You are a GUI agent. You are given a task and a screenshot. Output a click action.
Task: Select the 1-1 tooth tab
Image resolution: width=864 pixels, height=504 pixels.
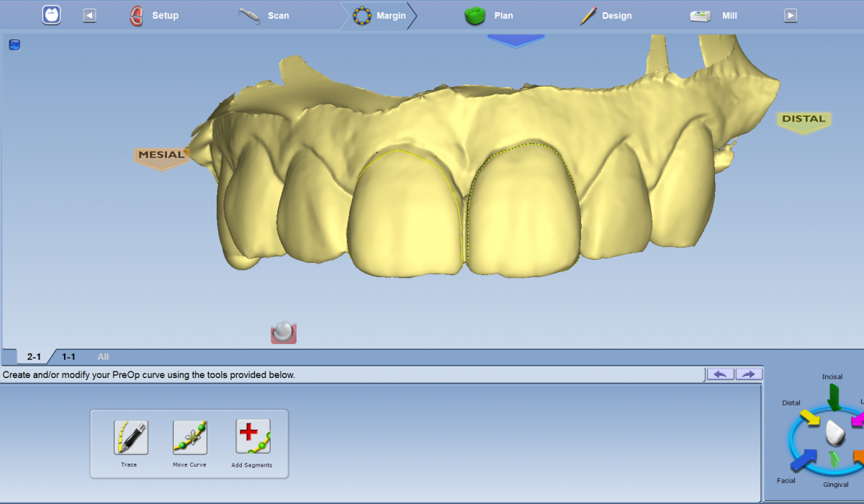point(68,356)
